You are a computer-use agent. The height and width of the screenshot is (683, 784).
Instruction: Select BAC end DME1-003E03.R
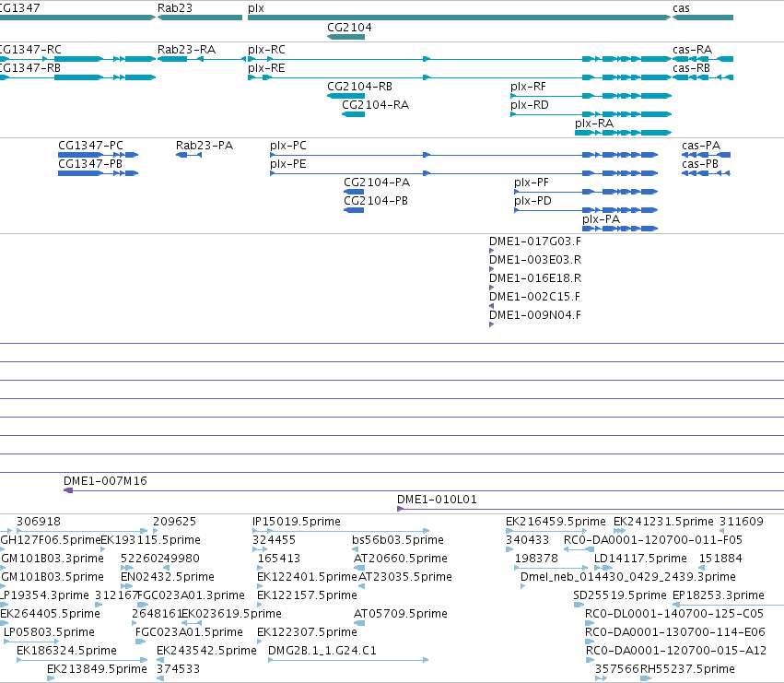coord(535,260)
